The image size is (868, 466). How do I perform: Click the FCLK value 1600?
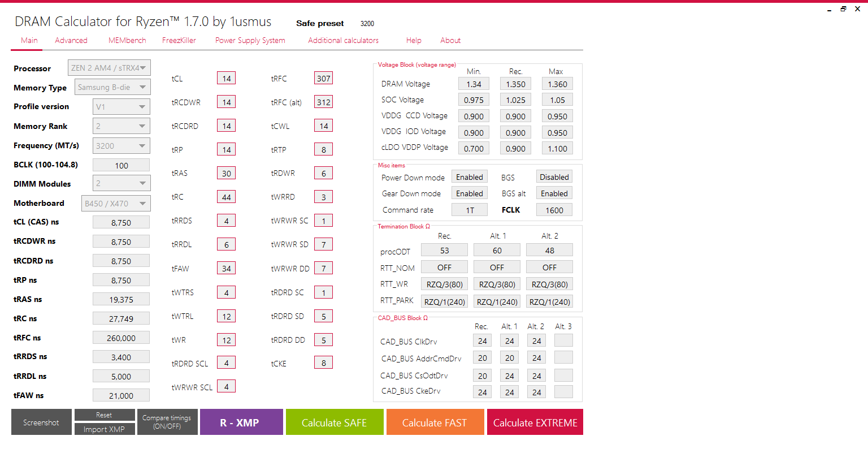pos(554,210)
